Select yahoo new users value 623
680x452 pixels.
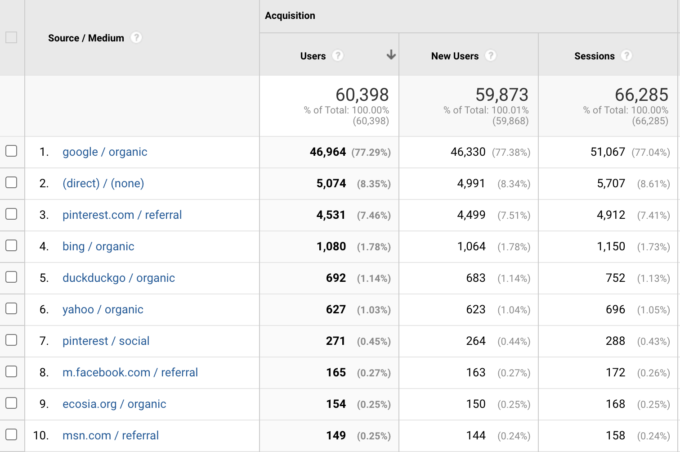coord(476,309)
